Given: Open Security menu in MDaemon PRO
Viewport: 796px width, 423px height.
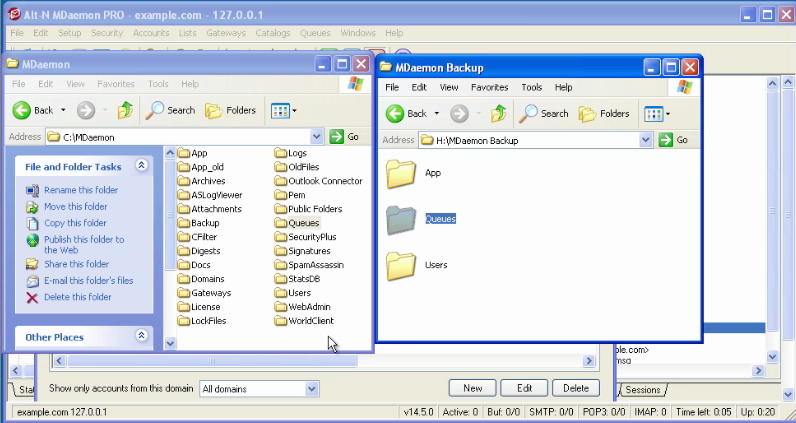Looking at the screenshot, I should (x=107, y=33).
